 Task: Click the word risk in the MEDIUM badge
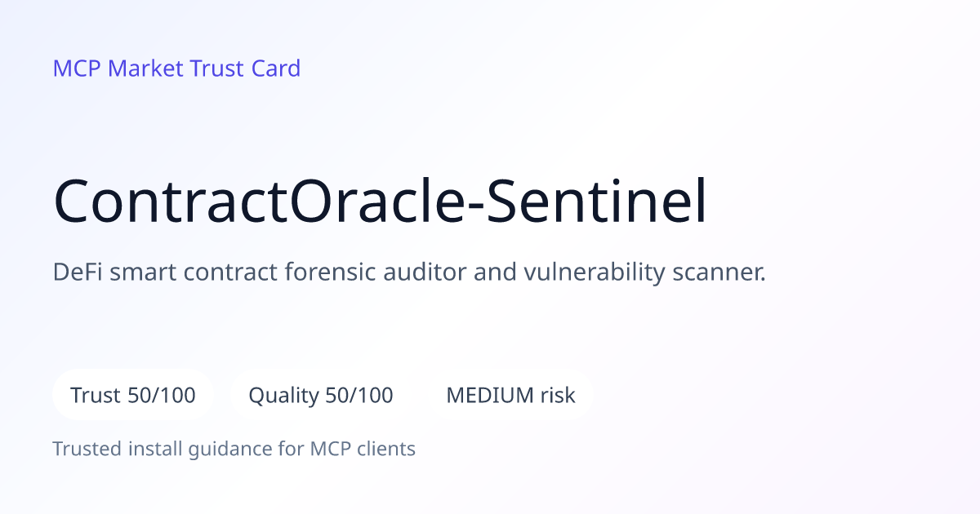coord(558,396)
